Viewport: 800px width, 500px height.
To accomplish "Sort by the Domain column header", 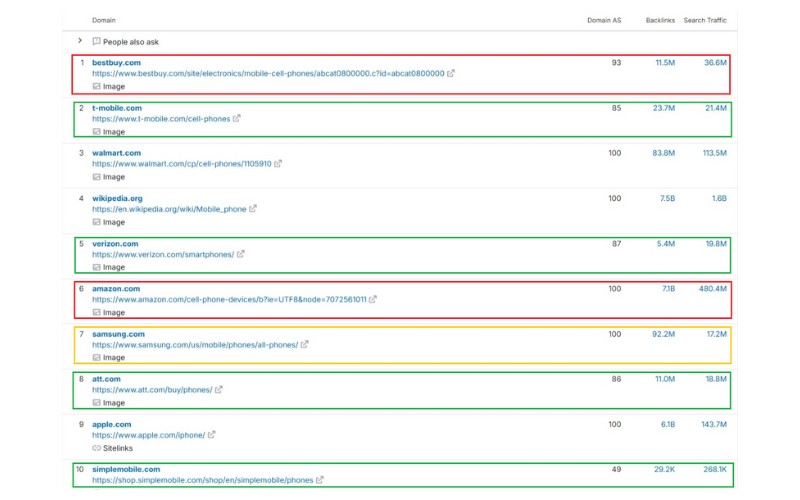I will point(104,20).
